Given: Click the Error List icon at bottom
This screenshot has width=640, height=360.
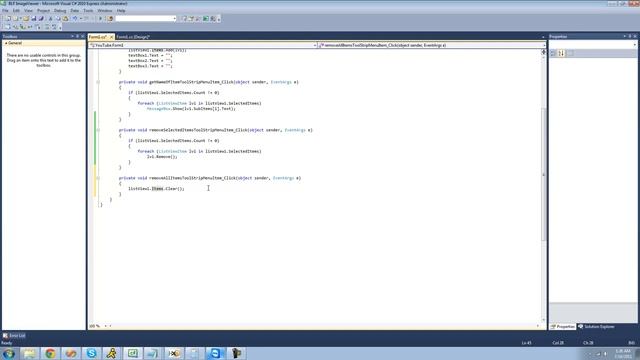Looking at the screenshot, I should [x=5, y=336].
